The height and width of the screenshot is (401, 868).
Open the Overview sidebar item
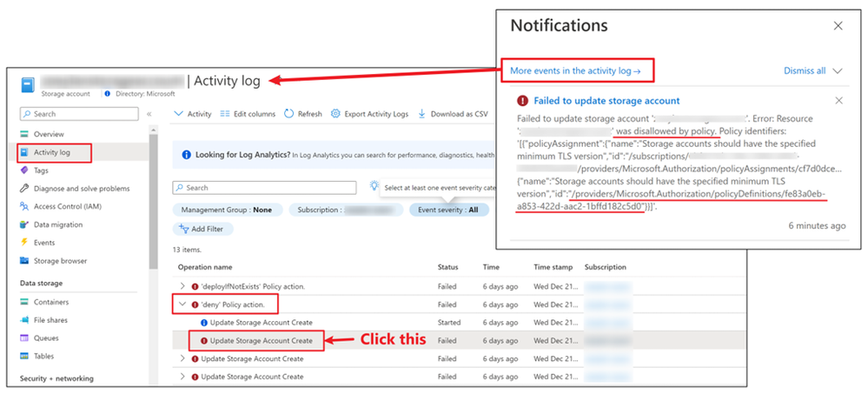[49, 134]
